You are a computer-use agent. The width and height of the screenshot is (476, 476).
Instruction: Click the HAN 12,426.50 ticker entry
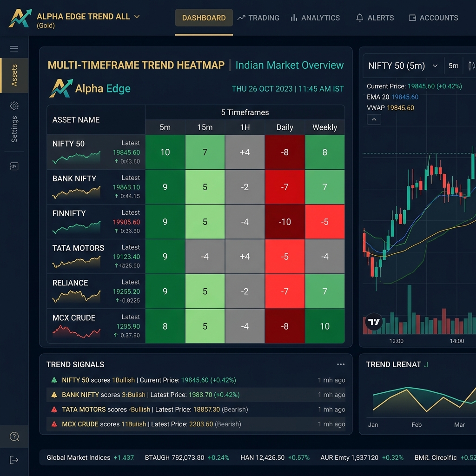coord(275,457)
